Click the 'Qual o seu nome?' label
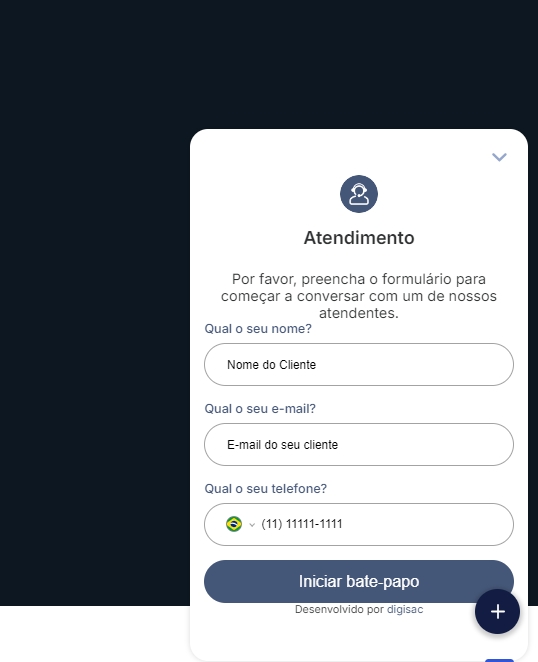This screenshot has width=538, height=662. 258,328
